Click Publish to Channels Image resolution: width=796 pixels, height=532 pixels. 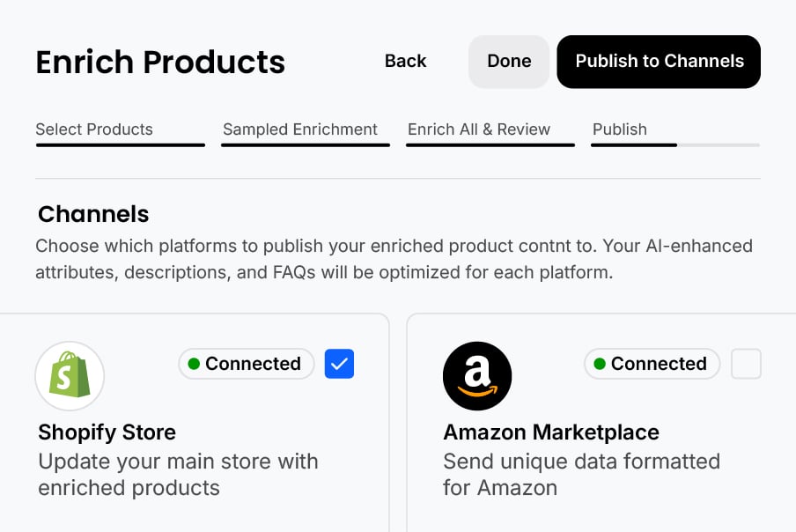659,62
